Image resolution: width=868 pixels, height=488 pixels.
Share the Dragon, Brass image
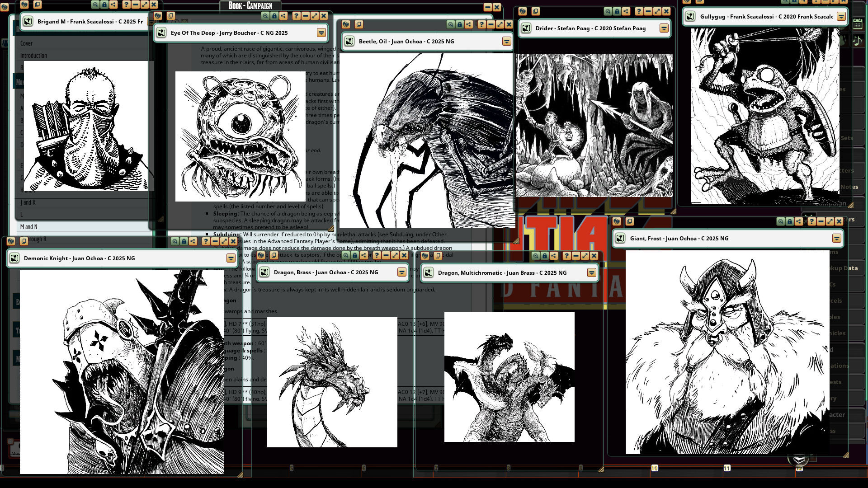point(363,255)
